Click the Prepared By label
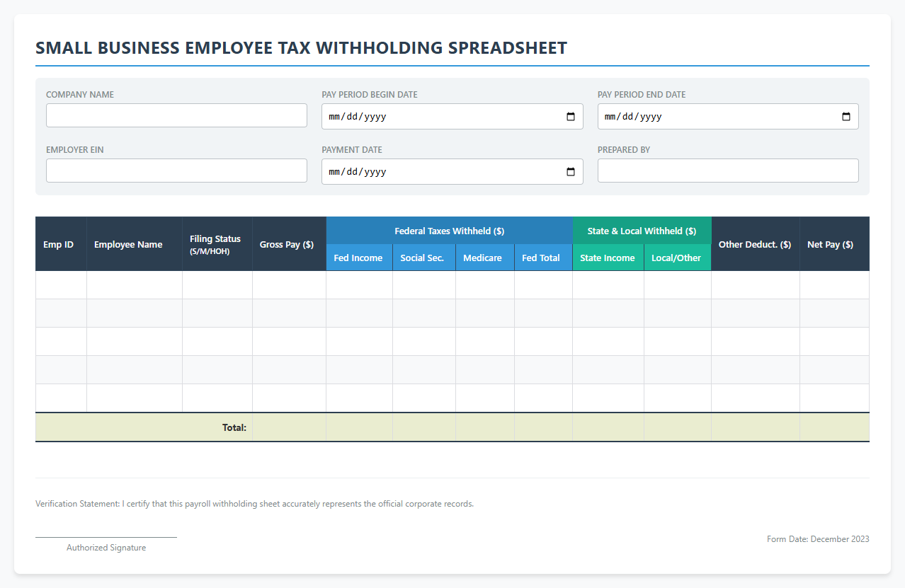Image resolution: width=905 pixels, height=588 pixels. (x=624, y=150)
